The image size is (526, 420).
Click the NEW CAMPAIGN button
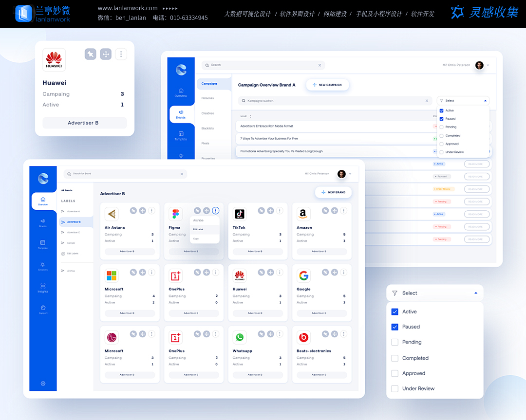pos(327,85)
